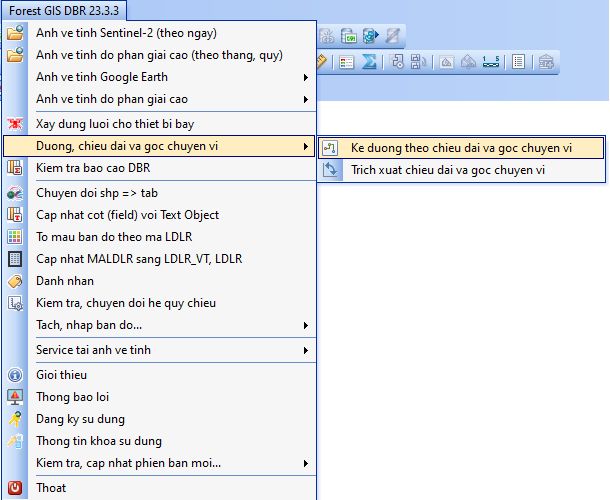
Task: Click the 1-5 scale bar toolbar icon
Action: click(x=490, y=61)
